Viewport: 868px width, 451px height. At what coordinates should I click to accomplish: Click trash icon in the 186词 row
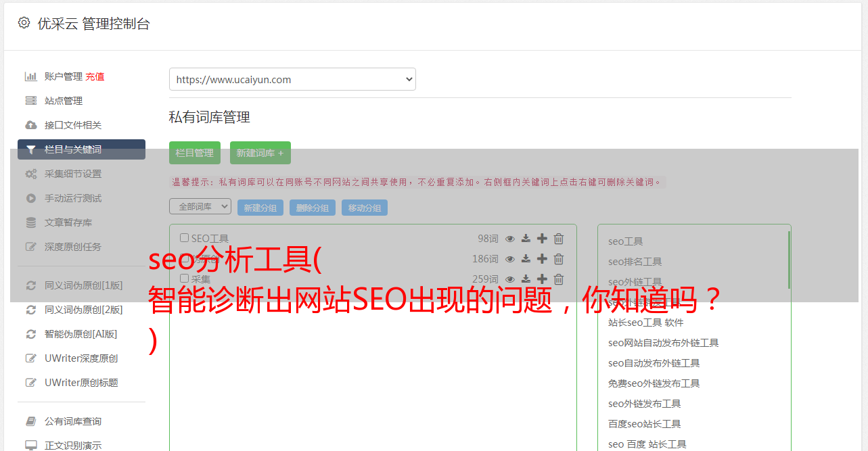tap(559, 259)
